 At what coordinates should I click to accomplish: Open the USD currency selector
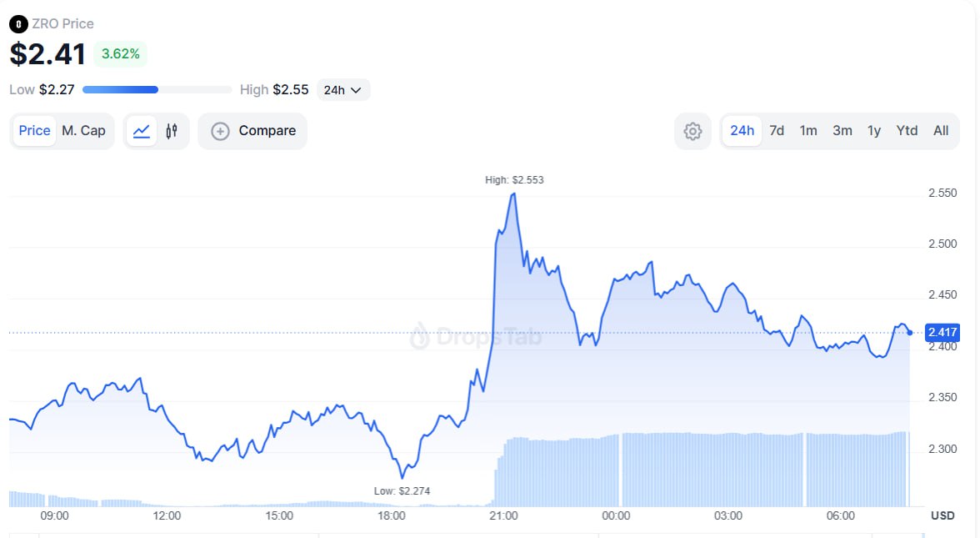coord(942,515)
